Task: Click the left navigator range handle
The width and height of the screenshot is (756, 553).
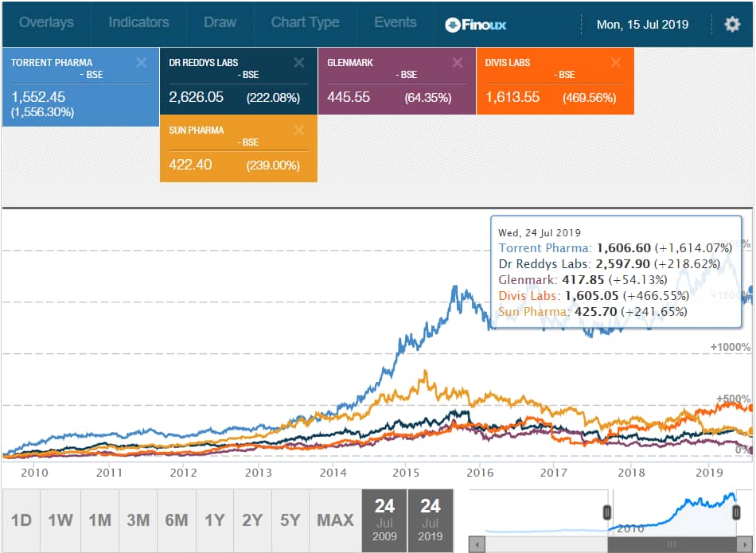Action: [x=607, y=512]
